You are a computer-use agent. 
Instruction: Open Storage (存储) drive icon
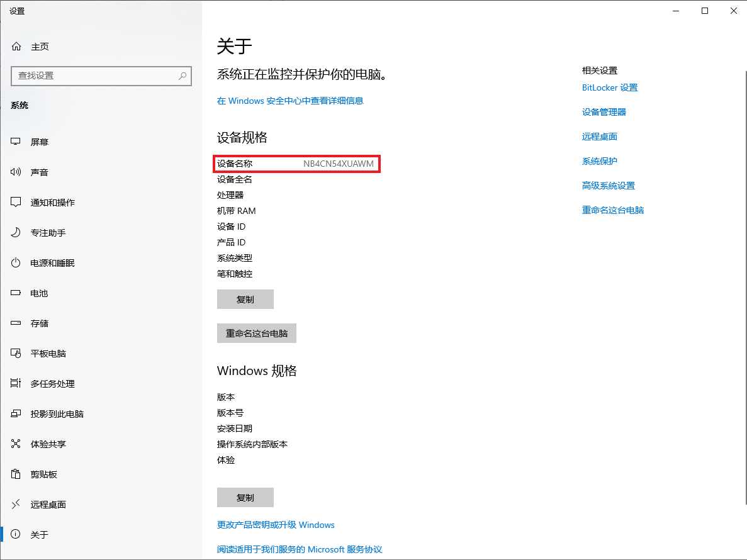16,323
